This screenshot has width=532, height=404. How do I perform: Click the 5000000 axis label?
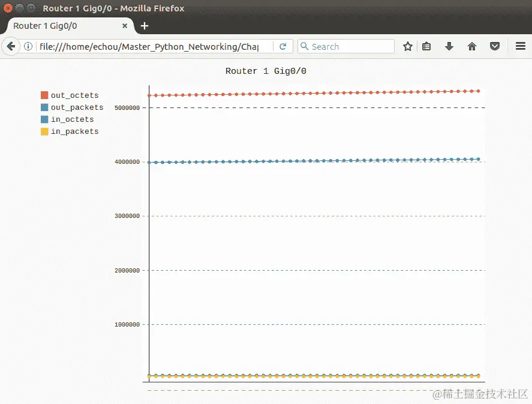127,107
